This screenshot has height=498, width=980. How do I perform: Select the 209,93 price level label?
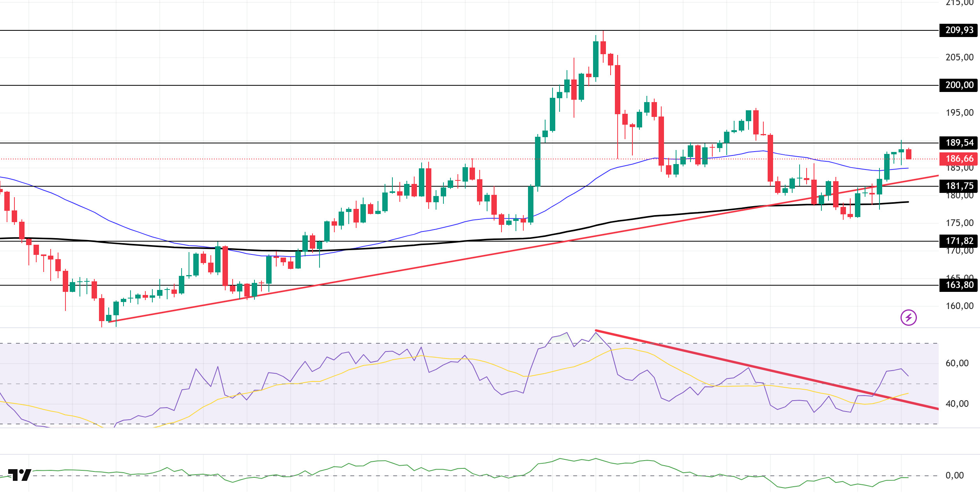coord(959,30)
